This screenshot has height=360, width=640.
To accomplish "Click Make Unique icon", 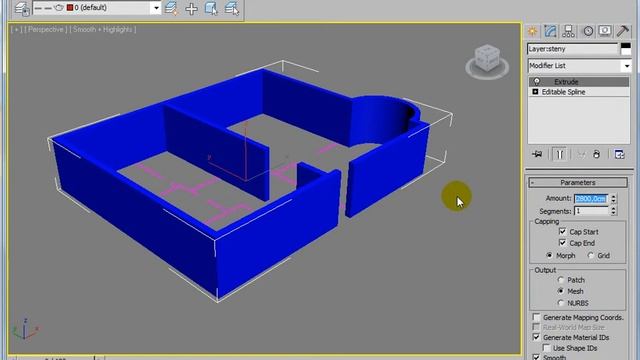I will pos(581,154).
